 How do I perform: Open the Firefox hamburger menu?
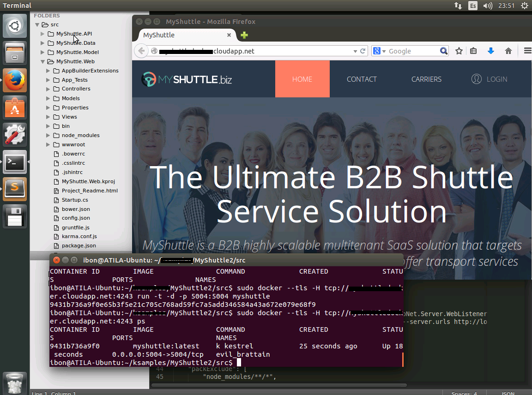click(527, 51)
